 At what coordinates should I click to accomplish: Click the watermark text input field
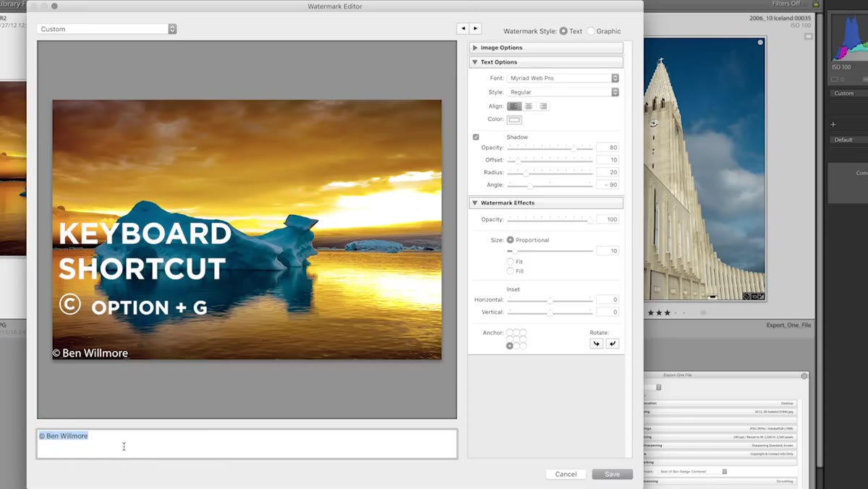click(x=247, y=443)
